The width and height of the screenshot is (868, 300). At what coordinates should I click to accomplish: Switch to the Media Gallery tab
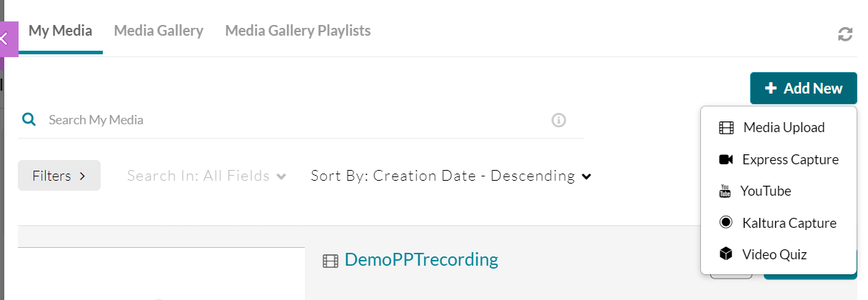(x=158, y=31)
